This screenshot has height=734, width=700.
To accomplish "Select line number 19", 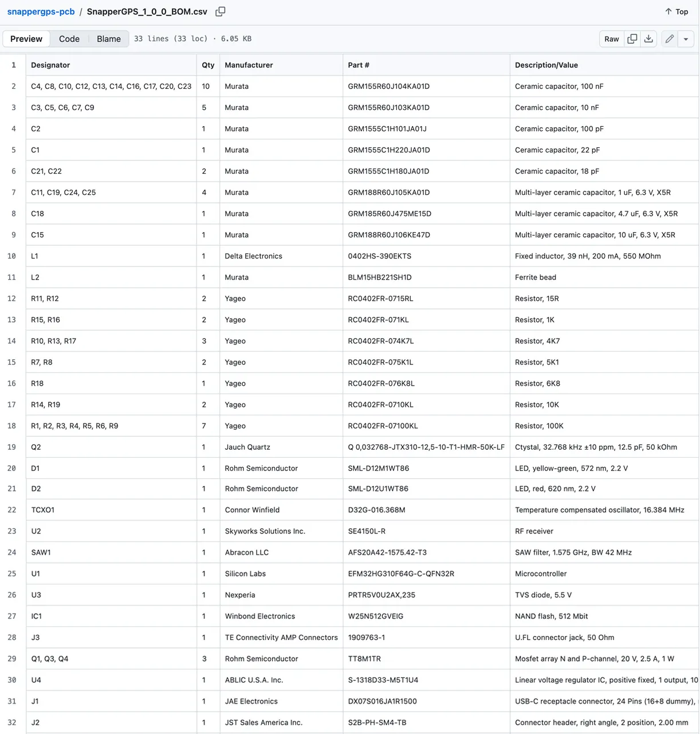I will [11, 447].
